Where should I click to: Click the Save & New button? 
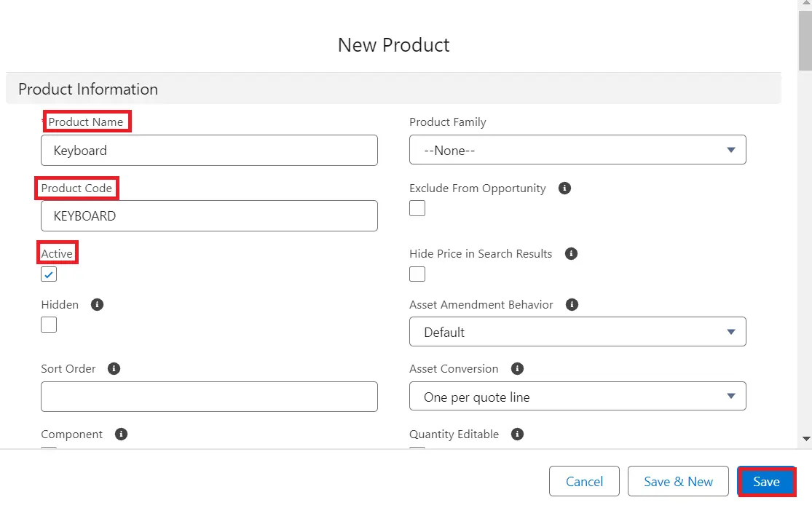(678, 482)
